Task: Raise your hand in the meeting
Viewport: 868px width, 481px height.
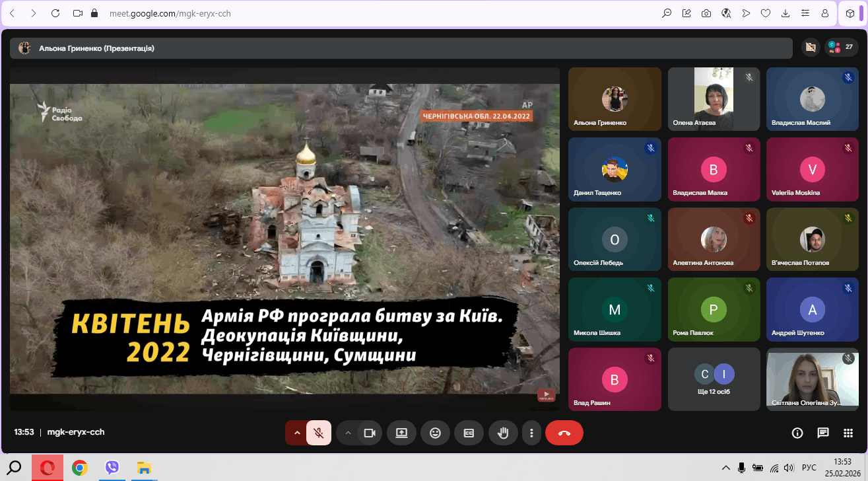Action: (503, 433)
